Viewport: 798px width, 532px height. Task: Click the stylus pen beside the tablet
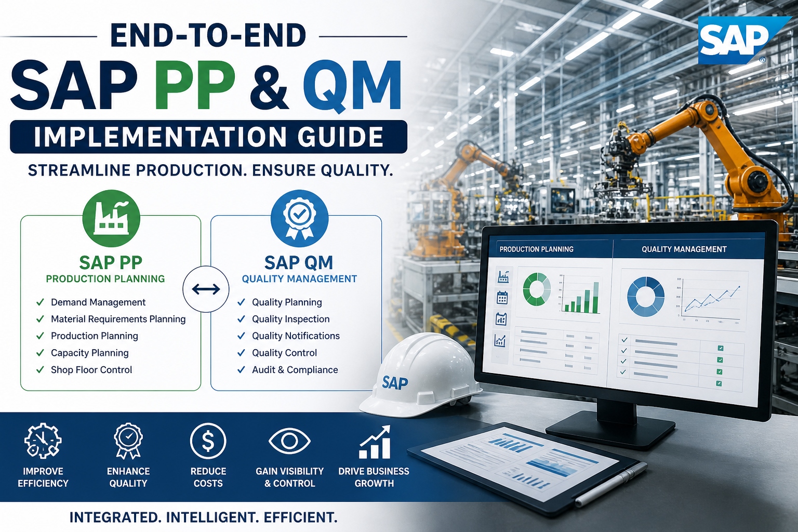(611, 485)
